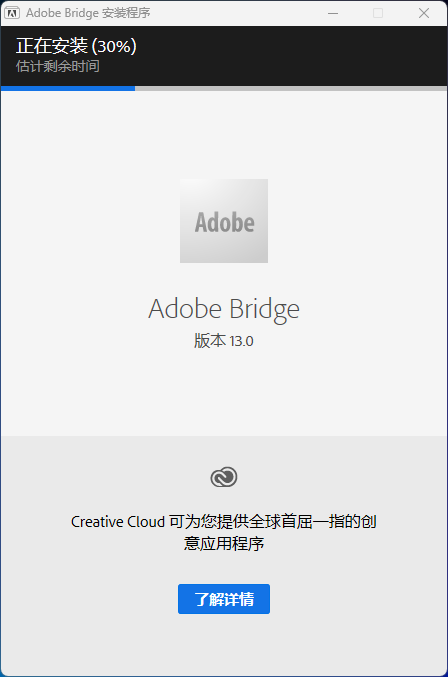
Task: Click the disabled maximize window button
Action: point(378,13)
